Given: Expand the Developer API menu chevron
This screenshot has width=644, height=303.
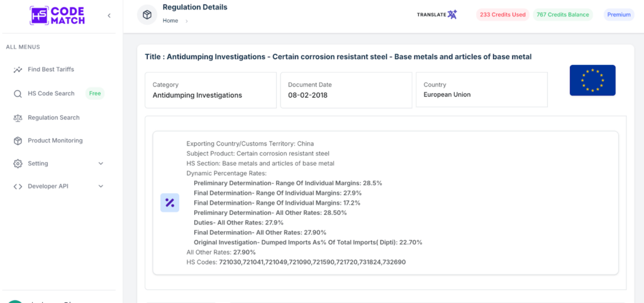Looking at the screenshot, I should (x=101, y=186).
